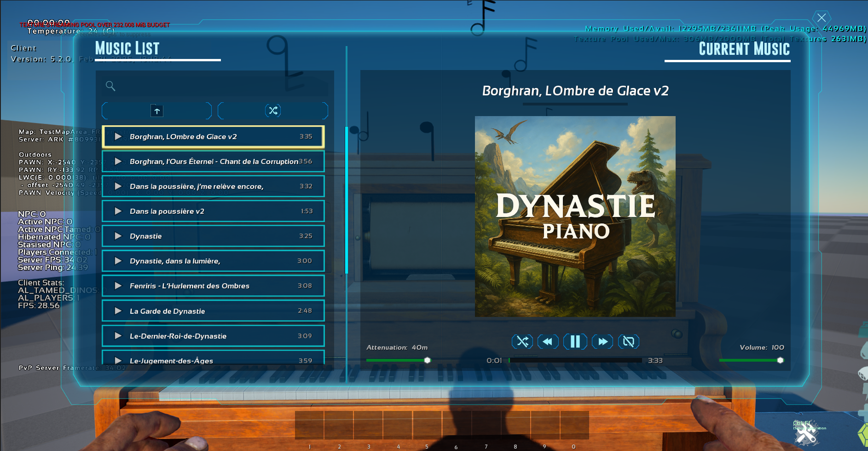Click the folder upload icon button

(x=157, y=111)
